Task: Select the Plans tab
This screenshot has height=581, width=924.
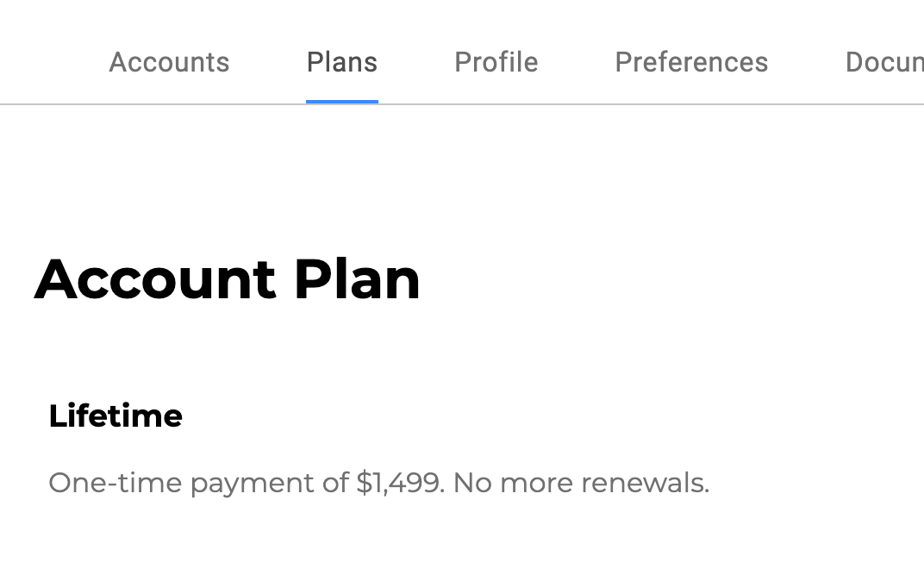Action: pos(342,62)
